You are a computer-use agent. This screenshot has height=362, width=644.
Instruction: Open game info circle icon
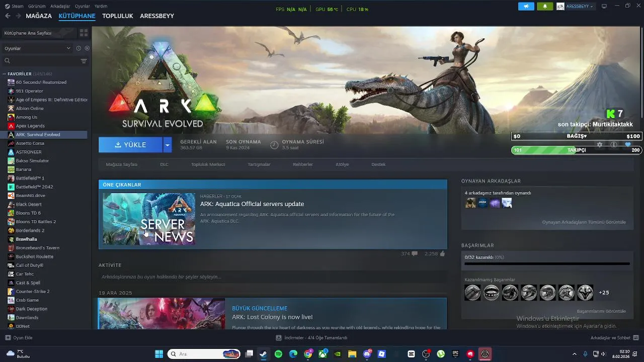[614, 145]
